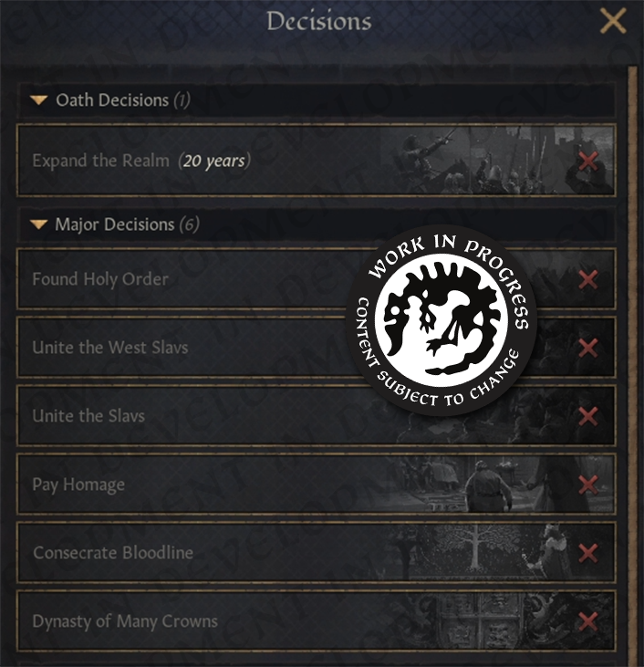Click the Major Decisions header label
The width and height of the screenshot is (644, 667).
point(115,224)
